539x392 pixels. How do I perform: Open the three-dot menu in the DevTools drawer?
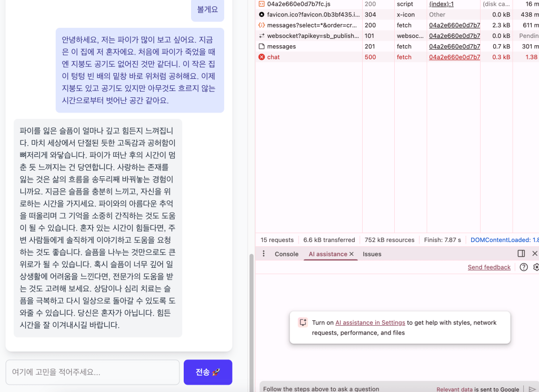263,254
